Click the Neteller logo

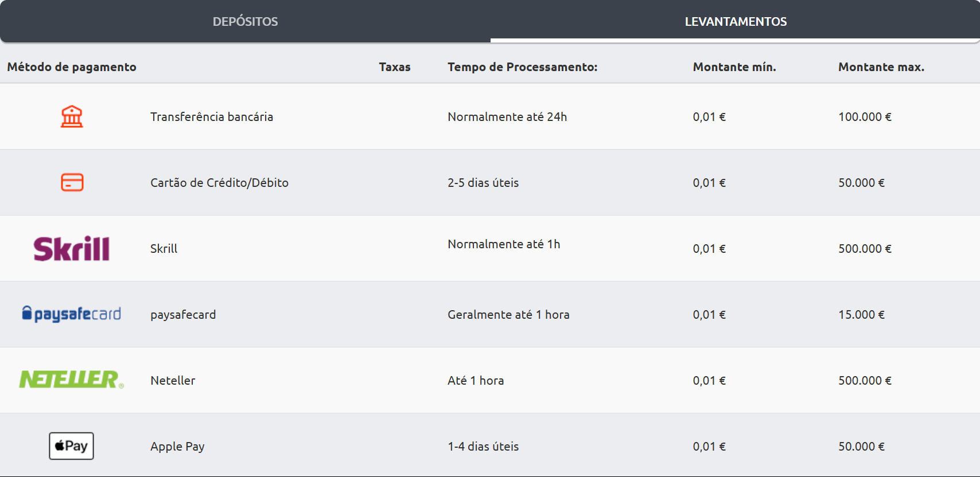pos(72,380)
